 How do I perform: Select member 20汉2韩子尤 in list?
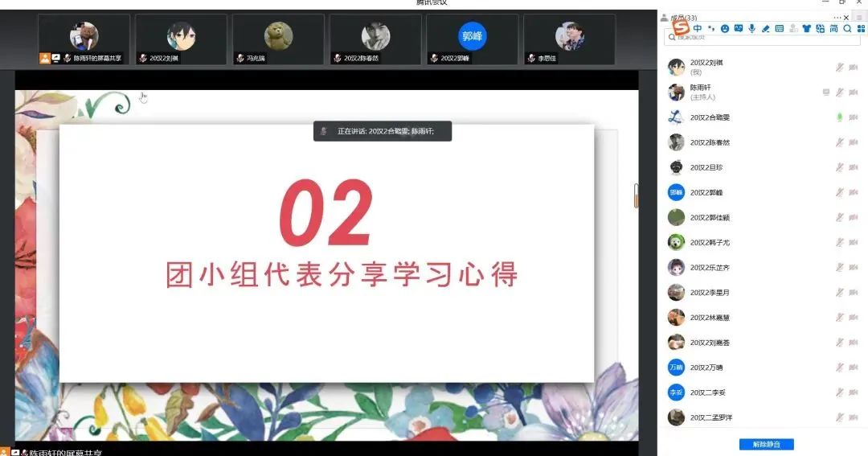coord(762,242)
